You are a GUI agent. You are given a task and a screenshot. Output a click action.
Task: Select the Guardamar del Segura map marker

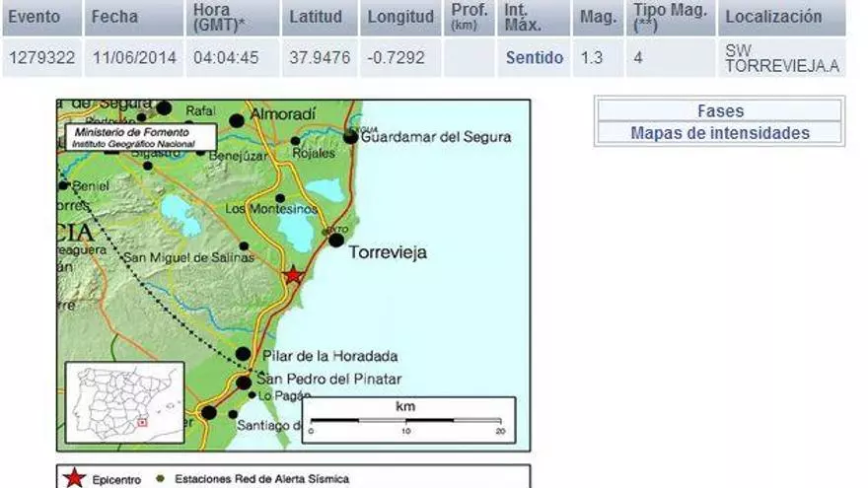[350, 137]
